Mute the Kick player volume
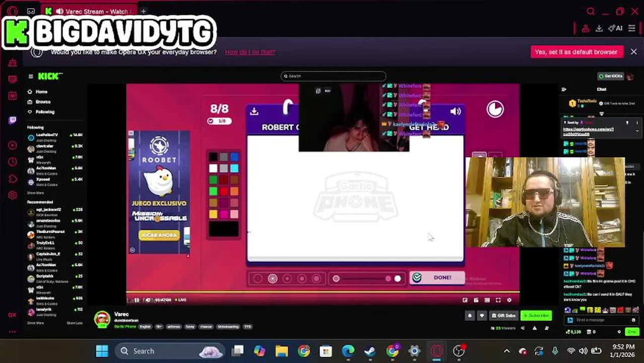The width and height of the screenshot is (644, 363). (148, 300)
